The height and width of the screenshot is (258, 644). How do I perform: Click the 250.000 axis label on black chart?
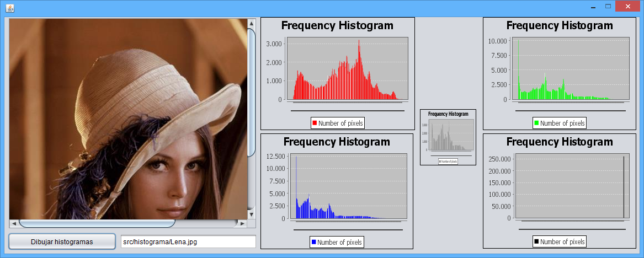click(x=499, y=159)
